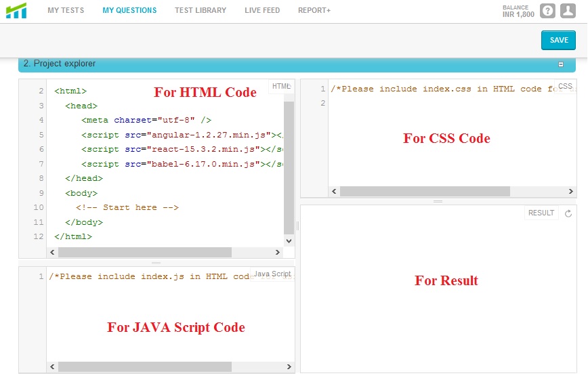Click JavaScript editor scroll-left arrow

pos(52,366)
